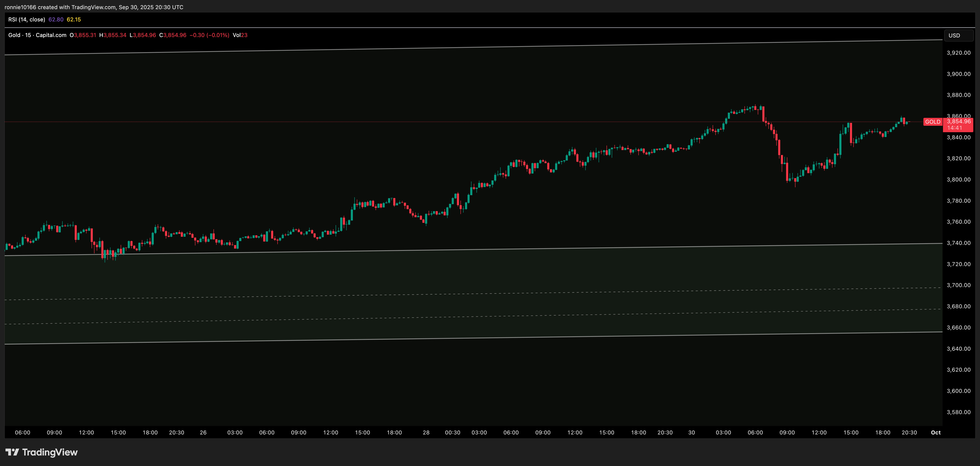This screenshot has width=980, height=466.
Task: Open the RSI (14, close) legend
Action: pos(27,19)
